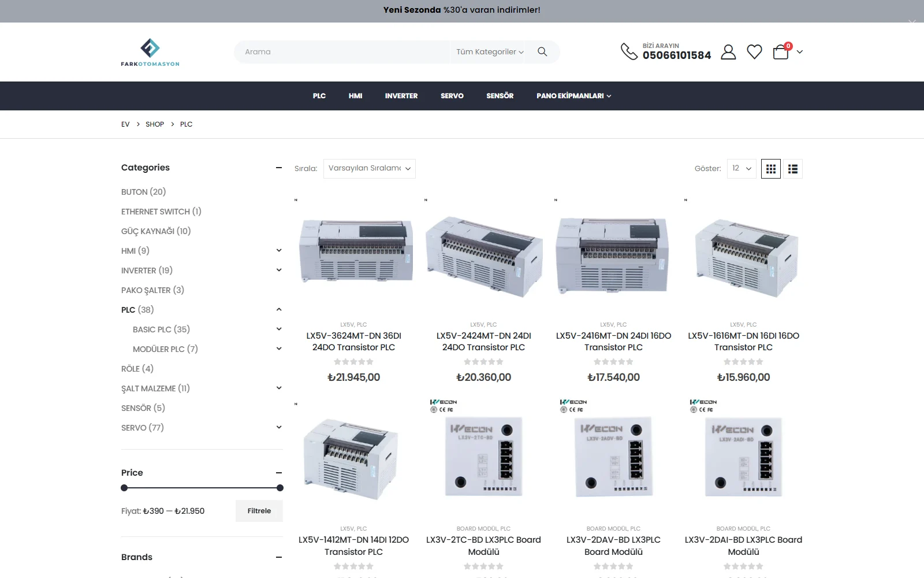Open the wishlist heart icon
The height and width of the screenshot is (578, 924).
coord(754,52)
